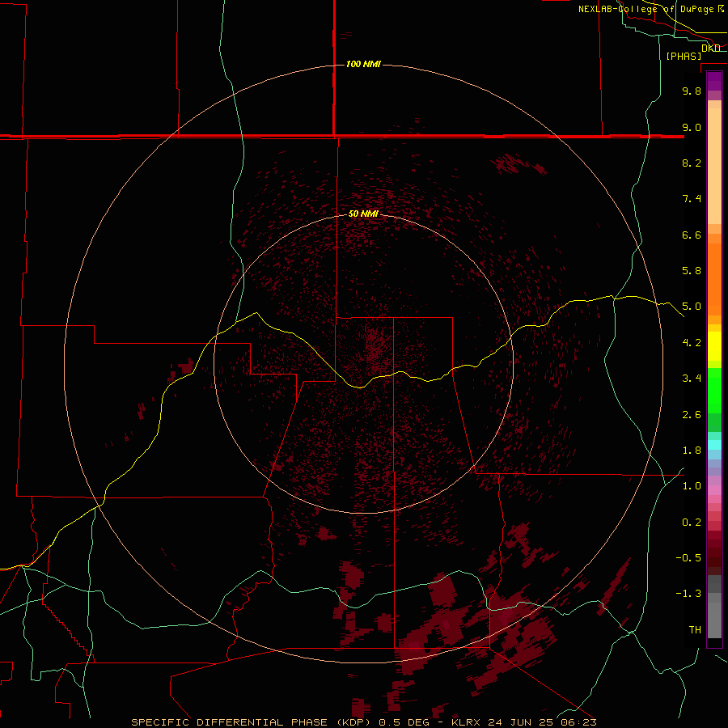Click the -1.3 legend value

coord(688,594)
